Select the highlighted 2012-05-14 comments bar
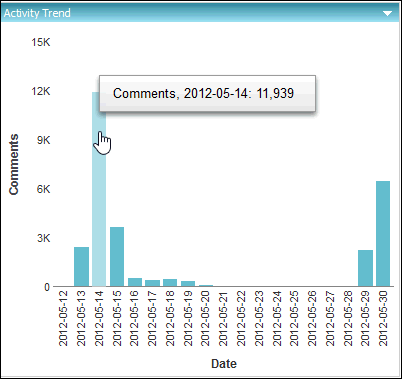 [99, 189]
